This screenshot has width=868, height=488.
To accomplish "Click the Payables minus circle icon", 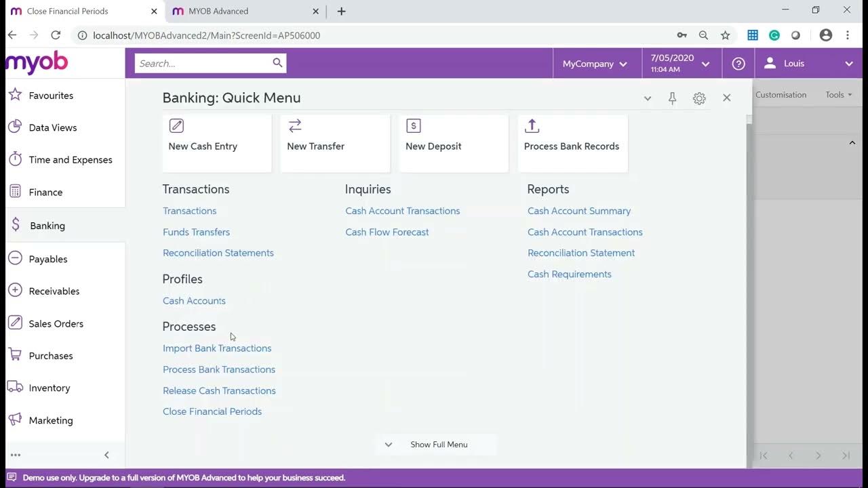I will point(15,258).
